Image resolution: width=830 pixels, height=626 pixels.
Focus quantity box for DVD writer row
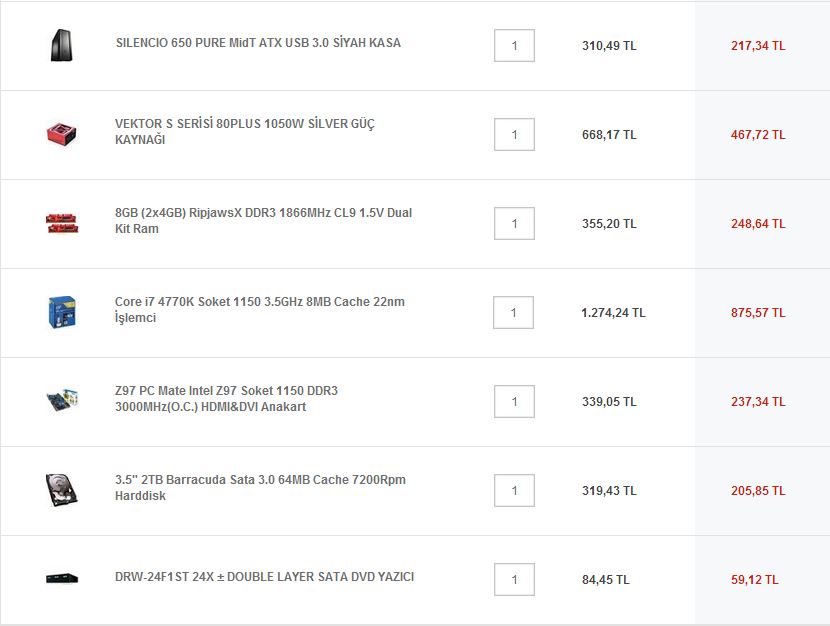(514, 579)
